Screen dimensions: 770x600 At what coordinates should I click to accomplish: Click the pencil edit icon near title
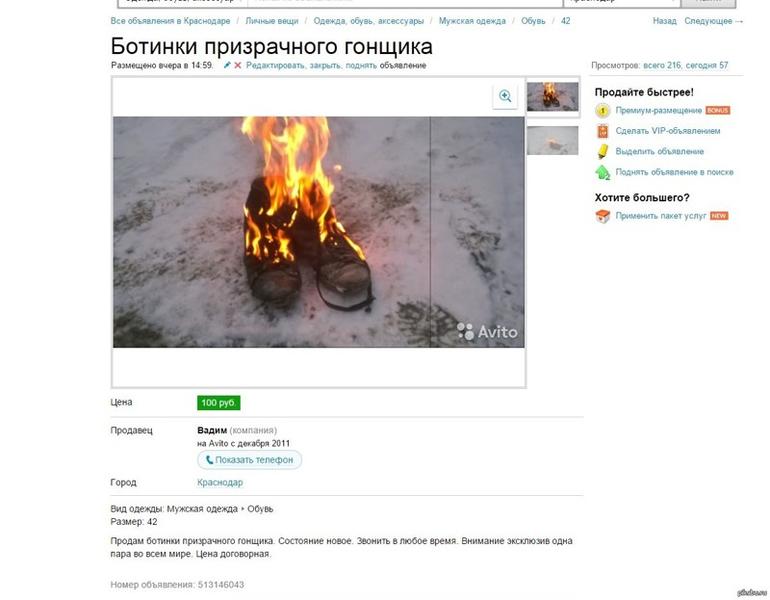click(x=227, y=65)
